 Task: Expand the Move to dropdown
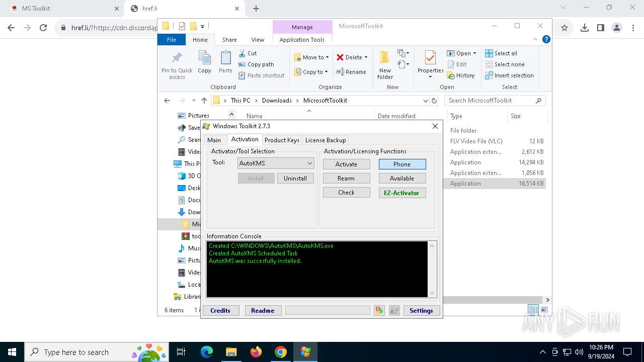coord(327,57)
